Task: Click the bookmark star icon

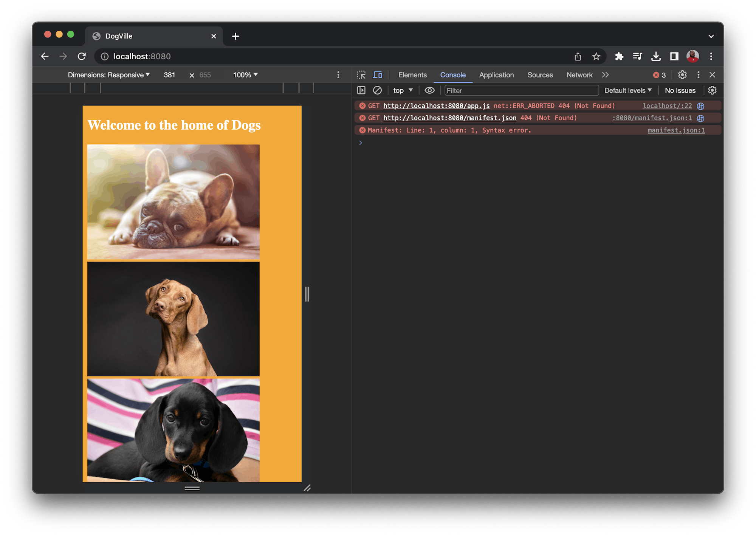Action: pos(596,56)
